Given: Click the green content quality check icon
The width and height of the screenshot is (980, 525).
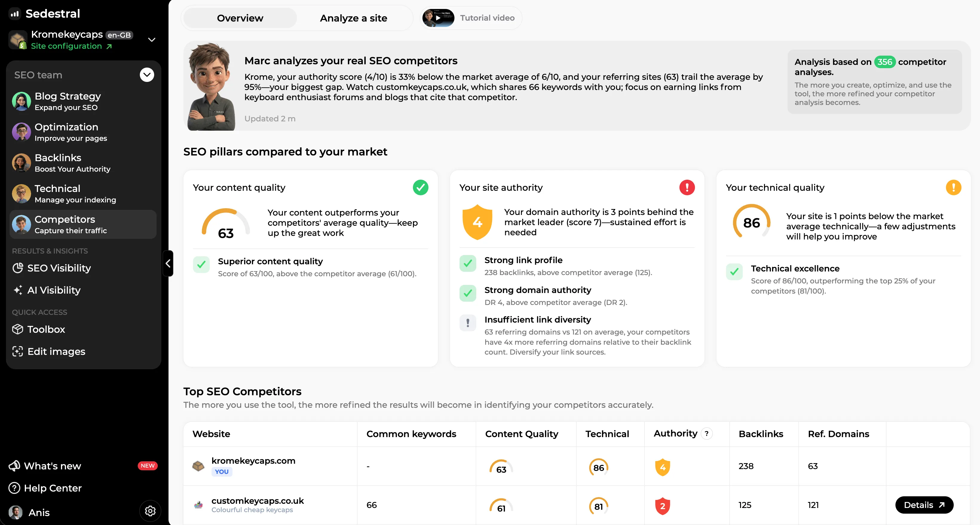Looking at the screenshot, I should point(420,187).
